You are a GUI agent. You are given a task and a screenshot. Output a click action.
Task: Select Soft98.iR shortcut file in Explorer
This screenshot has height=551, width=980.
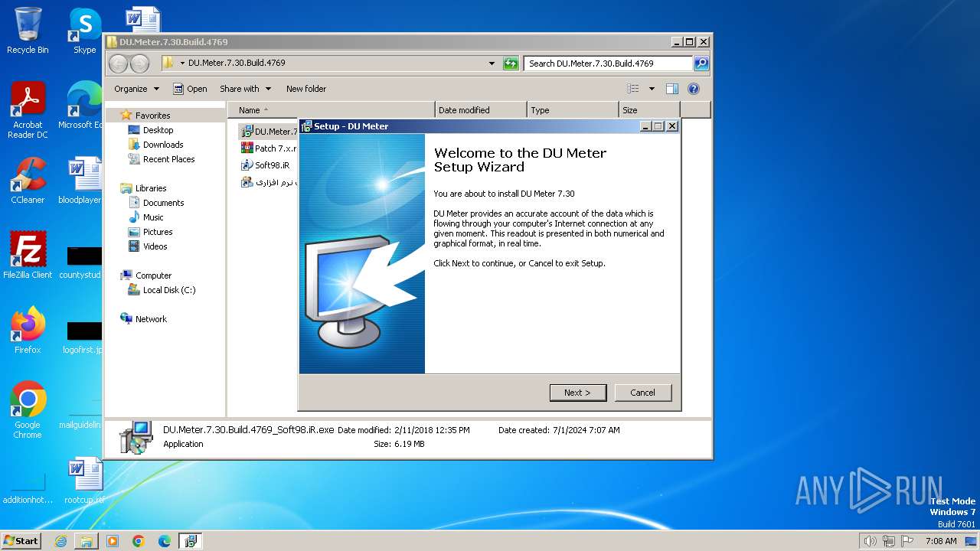(265, 165)
